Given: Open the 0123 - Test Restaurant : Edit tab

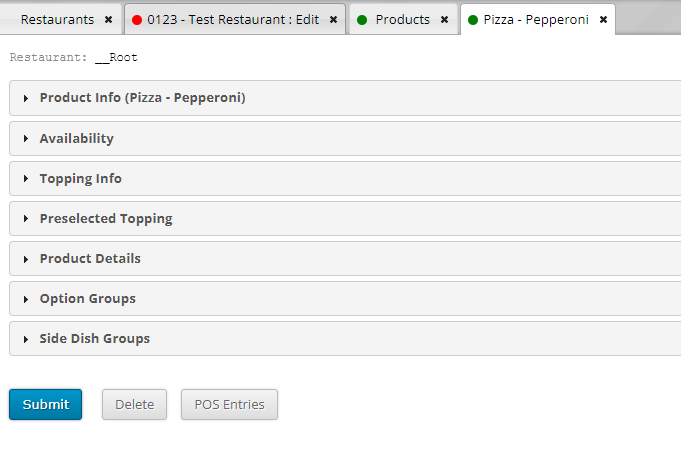Looking at the screenshot, I should point(233,20).
